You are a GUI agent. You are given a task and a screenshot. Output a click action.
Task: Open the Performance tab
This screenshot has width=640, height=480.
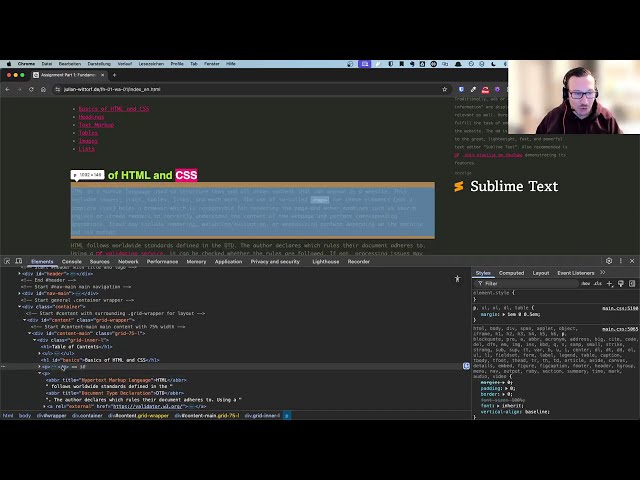click(162, 262)
